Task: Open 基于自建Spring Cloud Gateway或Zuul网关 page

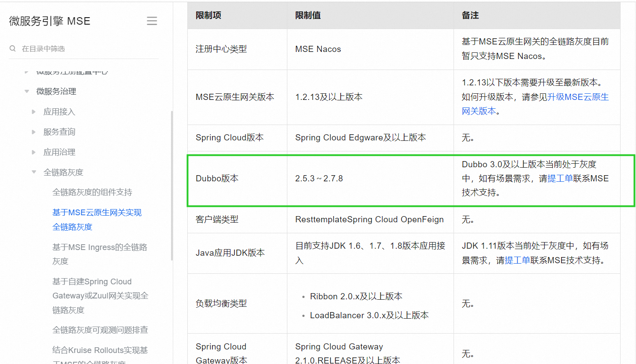Action: [100, 296]
